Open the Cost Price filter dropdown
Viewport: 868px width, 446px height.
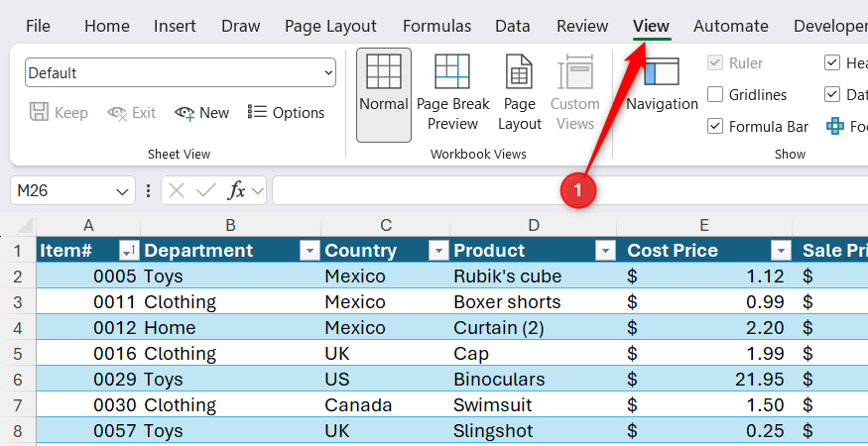781,251
